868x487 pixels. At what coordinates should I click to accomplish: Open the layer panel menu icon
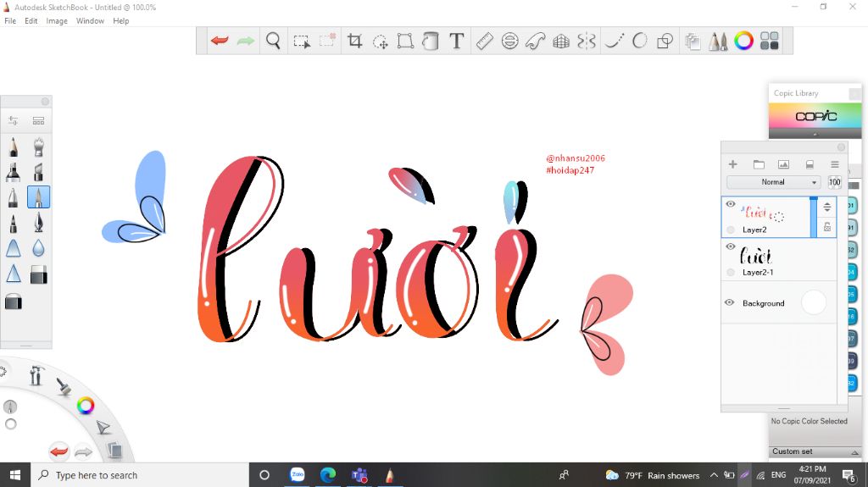click(835, 164)
